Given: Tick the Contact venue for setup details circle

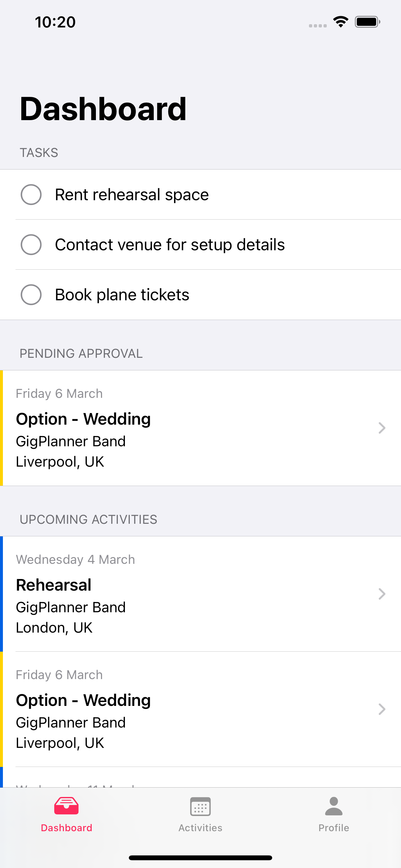Looking at the screenshot, I should click(x=31, y=244).
